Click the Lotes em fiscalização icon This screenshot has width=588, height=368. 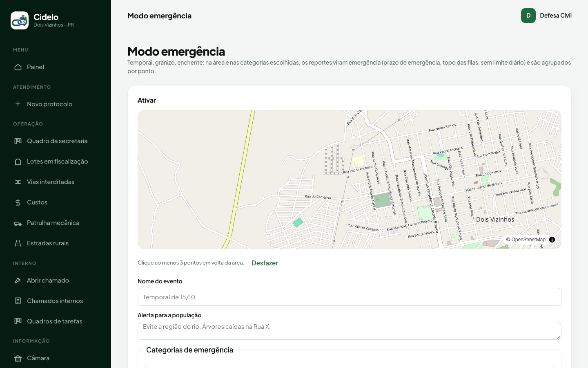point(18,162)
